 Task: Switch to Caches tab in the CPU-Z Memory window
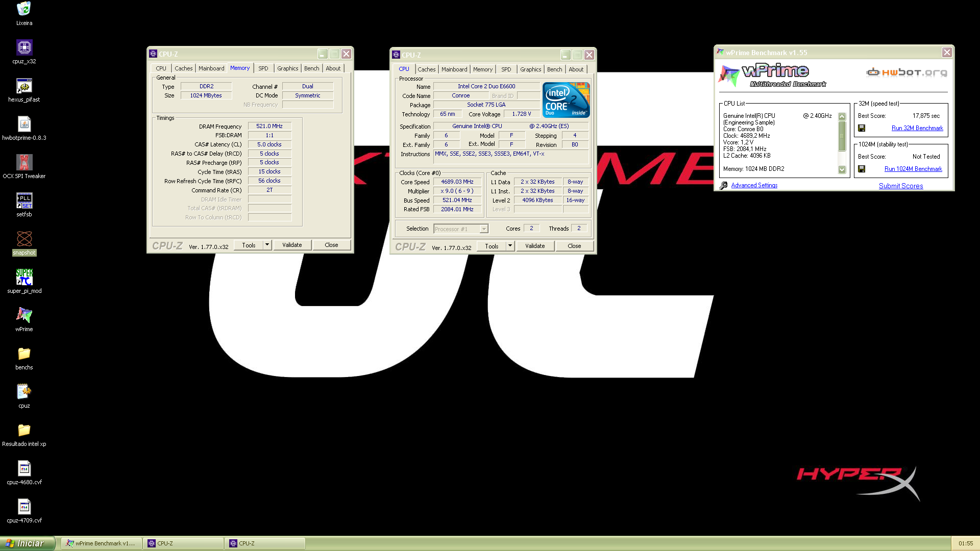(184, 68)
